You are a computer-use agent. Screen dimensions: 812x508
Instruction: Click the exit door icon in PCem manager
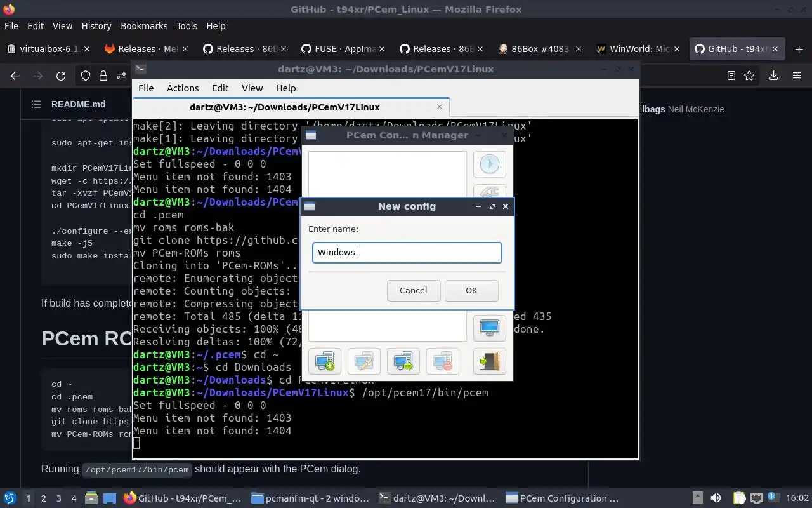[489, 361]
